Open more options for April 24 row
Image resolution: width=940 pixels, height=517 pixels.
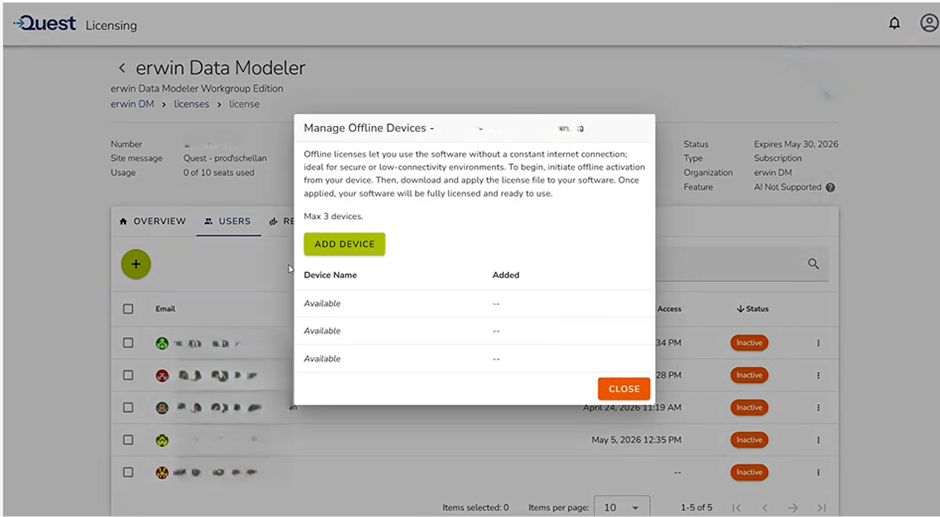(818, 408)
